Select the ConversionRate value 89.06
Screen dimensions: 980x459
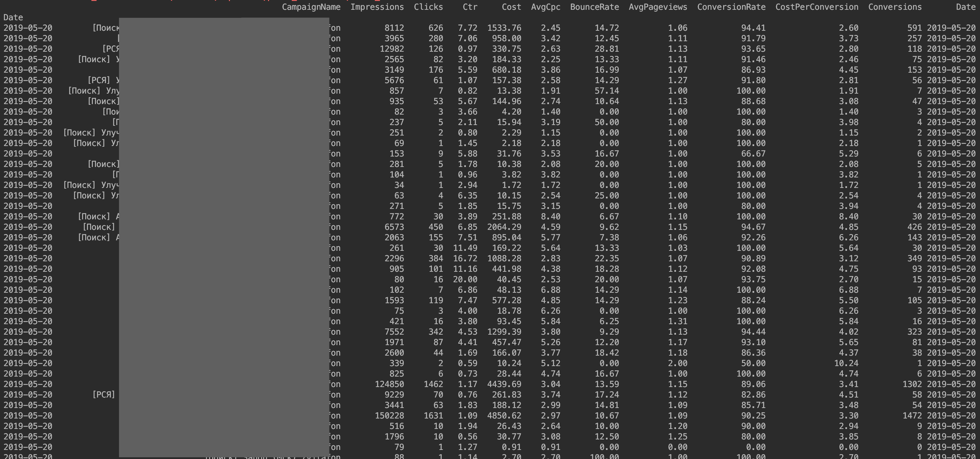(753, 384)
